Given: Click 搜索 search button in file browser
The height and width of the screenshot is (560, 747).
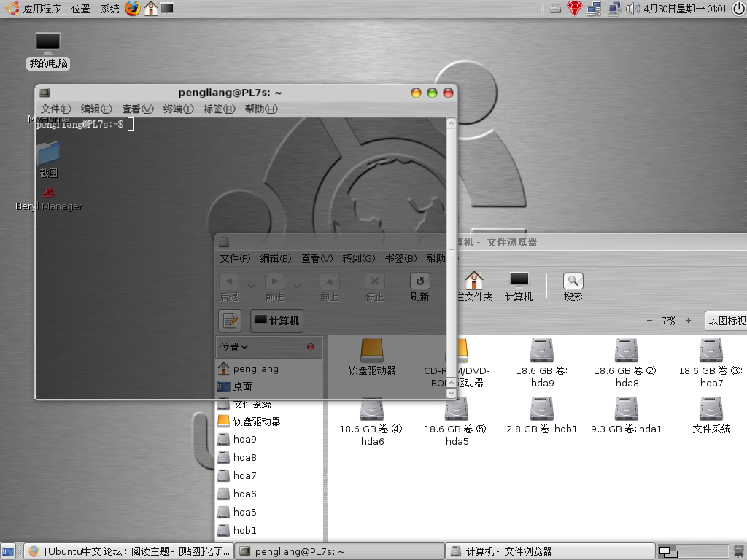Looking at the screenshot, I should coord(573,287).
